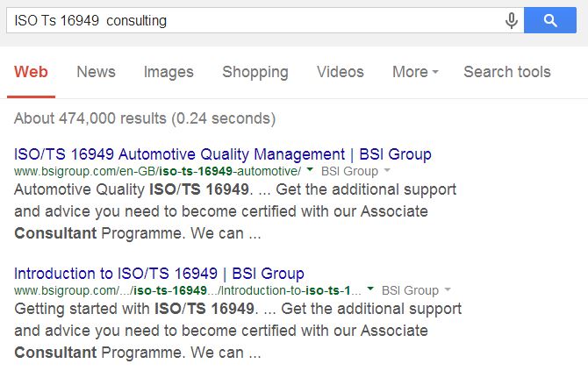Select the Web tab

pos(32,72)
